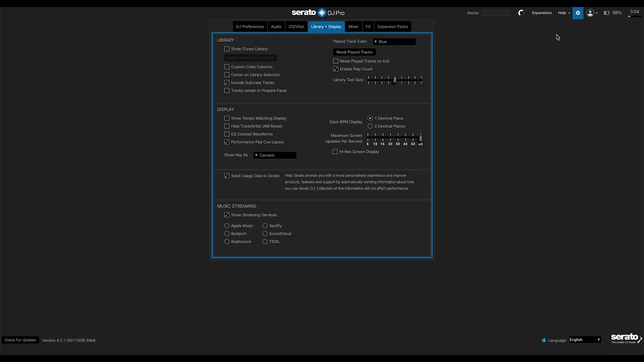Select Apple Music streaming service
The width and height of the screenshot is (644, 362).
click(x=227, y=226)
